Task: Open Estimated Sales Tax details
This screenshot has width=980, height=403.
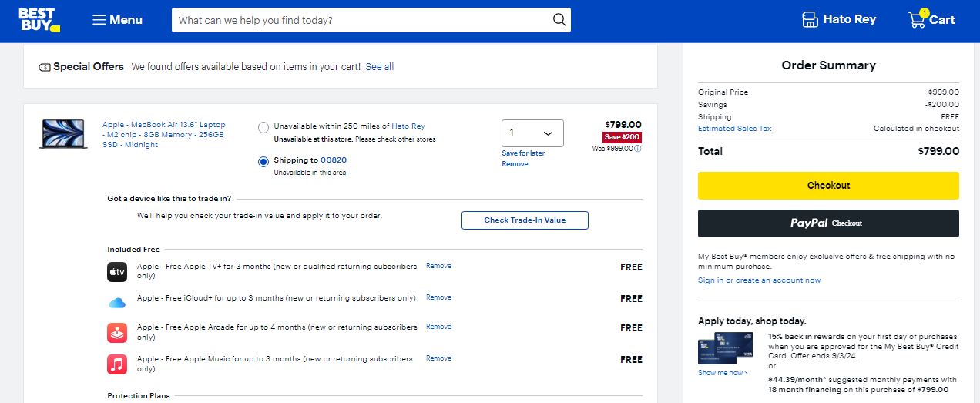Action: pos(734,129)
